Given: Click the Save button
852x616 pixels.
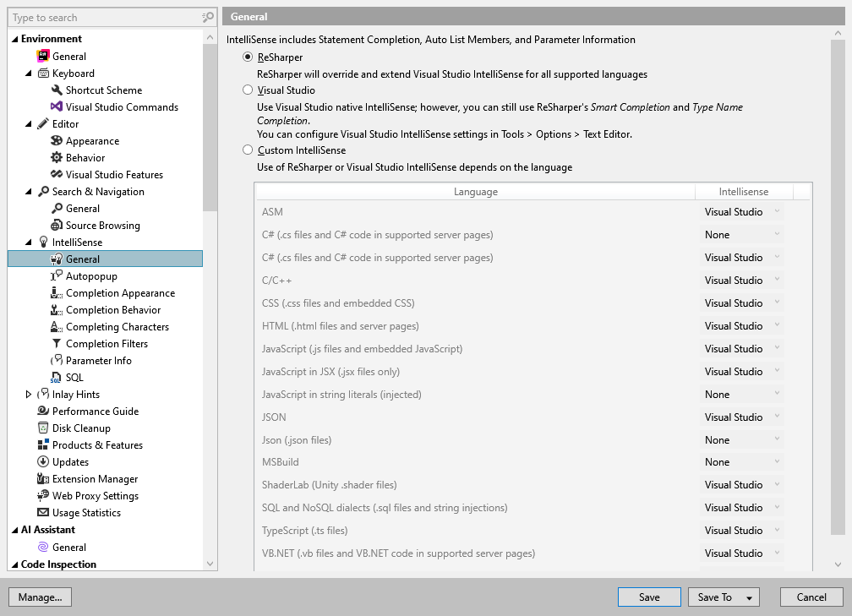Looking at the screenshot, I should 649,597.
